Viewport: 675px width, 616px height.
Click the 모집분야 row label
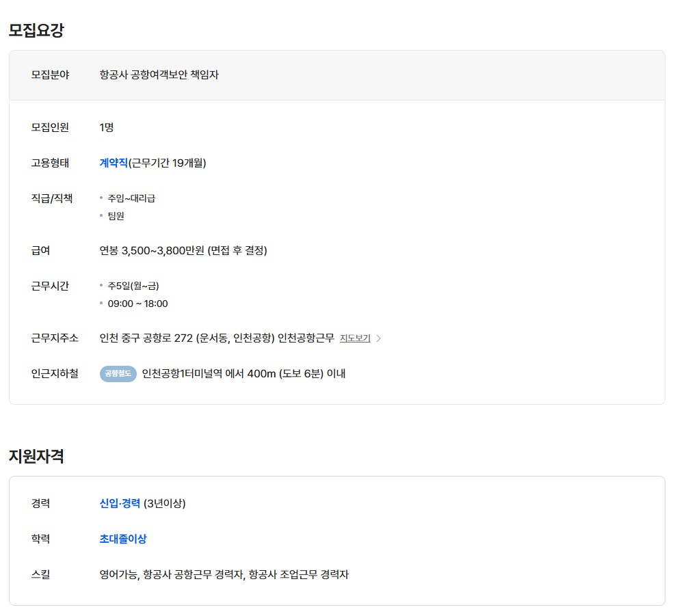tap(51, 75)
